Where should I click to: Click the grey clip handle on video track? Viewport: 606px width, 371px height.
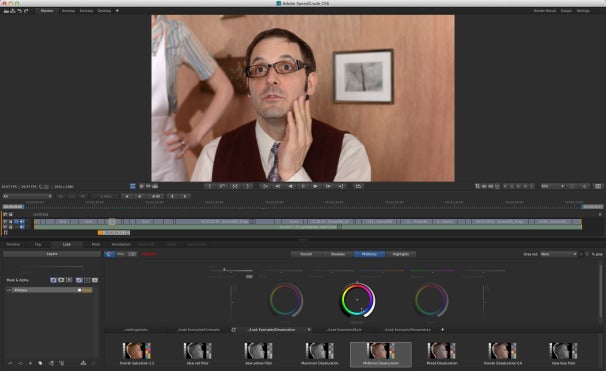click(112, 222)
